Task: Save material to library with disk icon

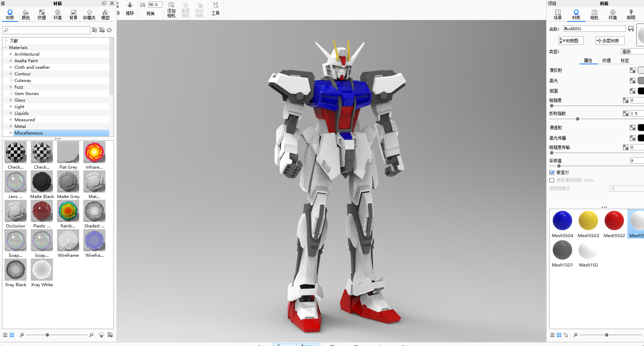Action: point(631,29)
